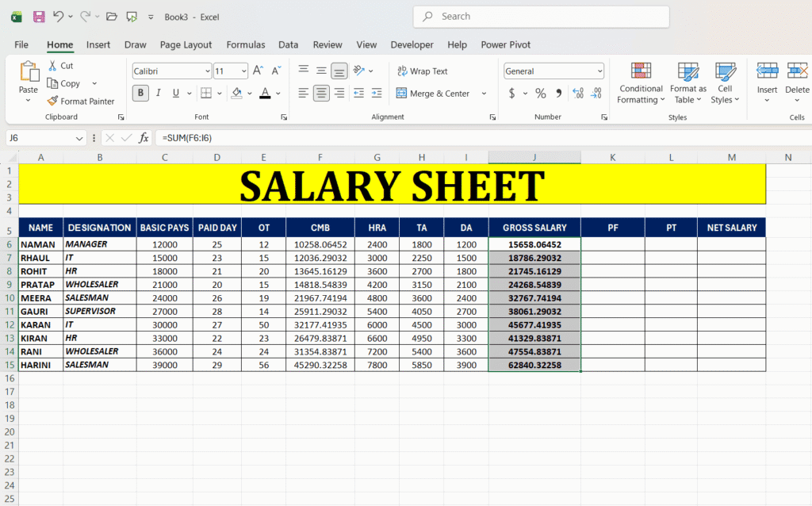
Task: Open the font size 11 dropdown
Action: pyautogui.click(x=244, y=71)
